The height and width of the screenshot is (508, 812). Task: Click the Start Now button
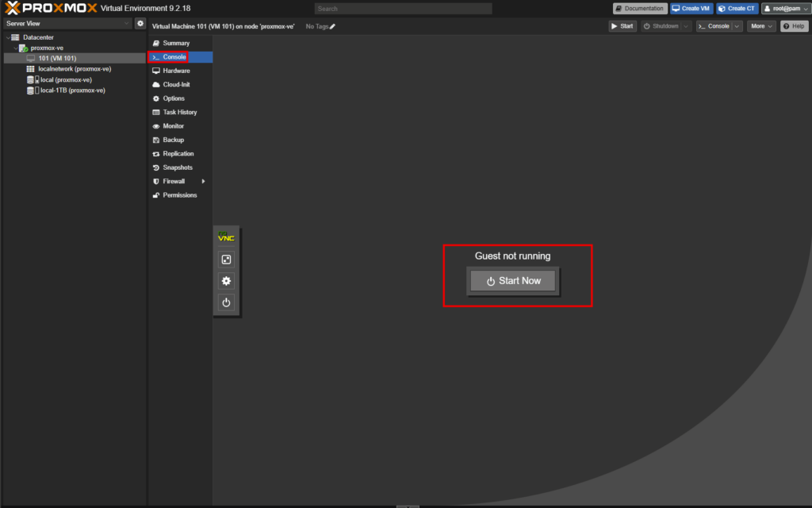click(513, 281)
